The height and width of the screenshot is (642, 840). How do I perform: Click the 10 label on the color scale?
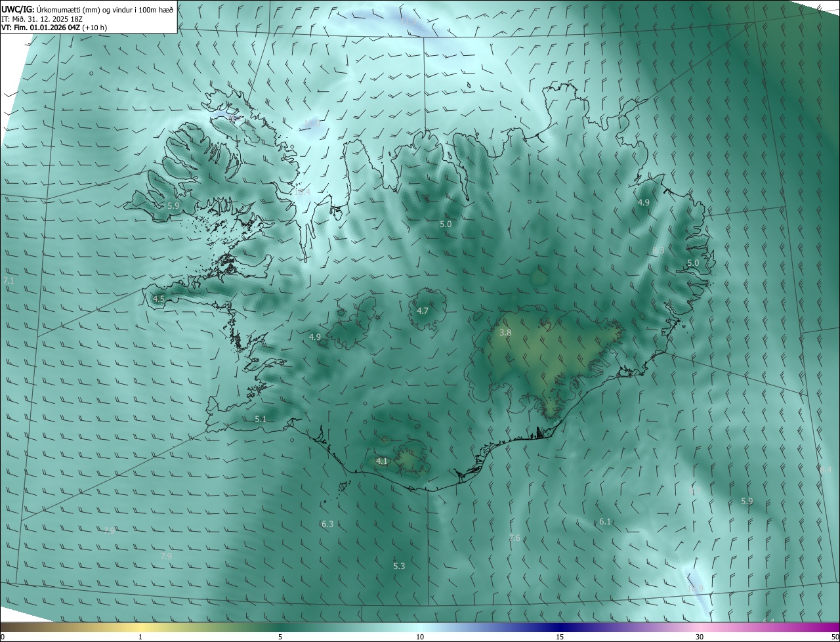[x=420, y=637]
